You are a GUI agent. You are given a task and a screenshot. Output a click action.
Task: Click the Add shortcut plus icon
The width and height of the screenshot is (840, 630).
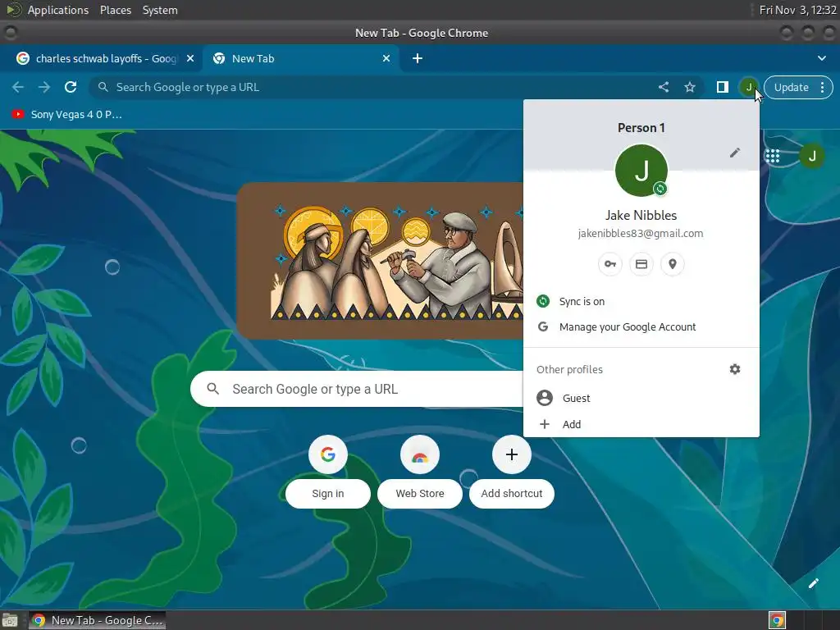(512, 454)
